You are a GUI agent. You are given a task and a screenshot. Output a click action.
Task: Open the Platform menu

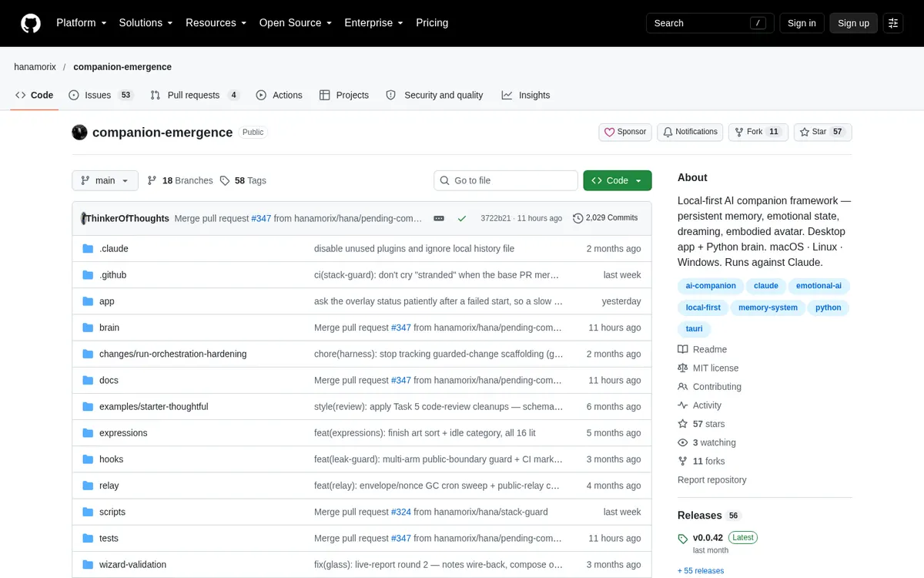click(x=81, y=23)
